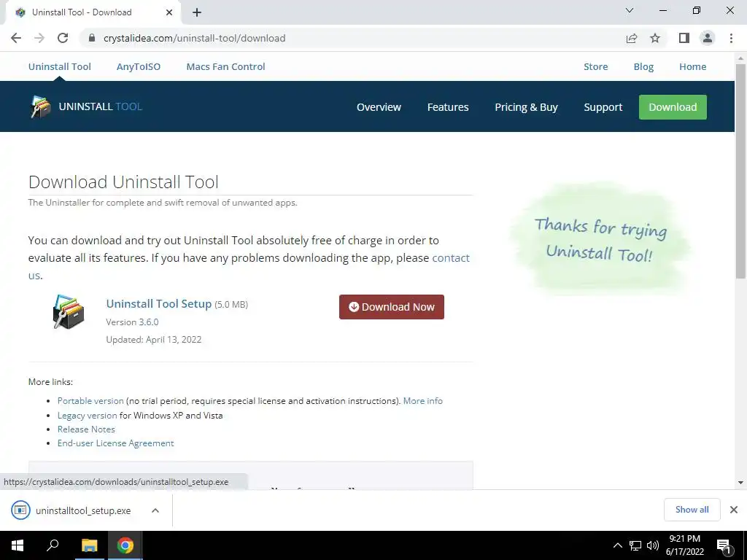Open the notification center icon

pos(724,545)
